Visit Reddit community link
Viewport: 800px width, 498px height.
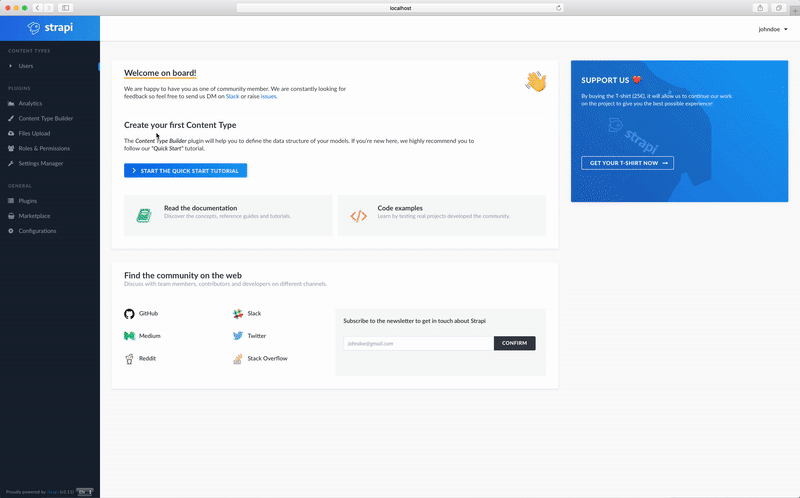[x=147, y=358]
